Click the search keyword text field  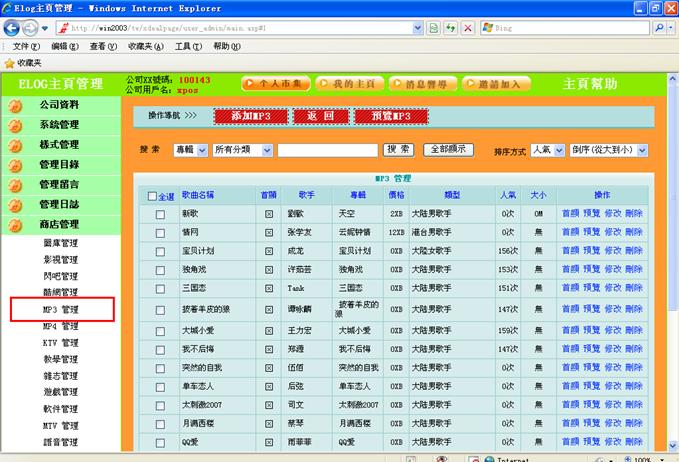[x=327, y=150]
